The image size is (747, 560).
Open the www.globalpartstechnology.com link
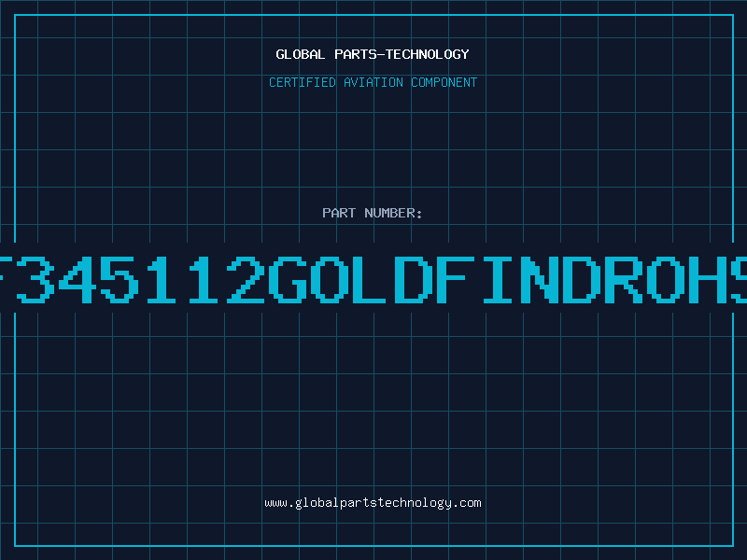373,503
